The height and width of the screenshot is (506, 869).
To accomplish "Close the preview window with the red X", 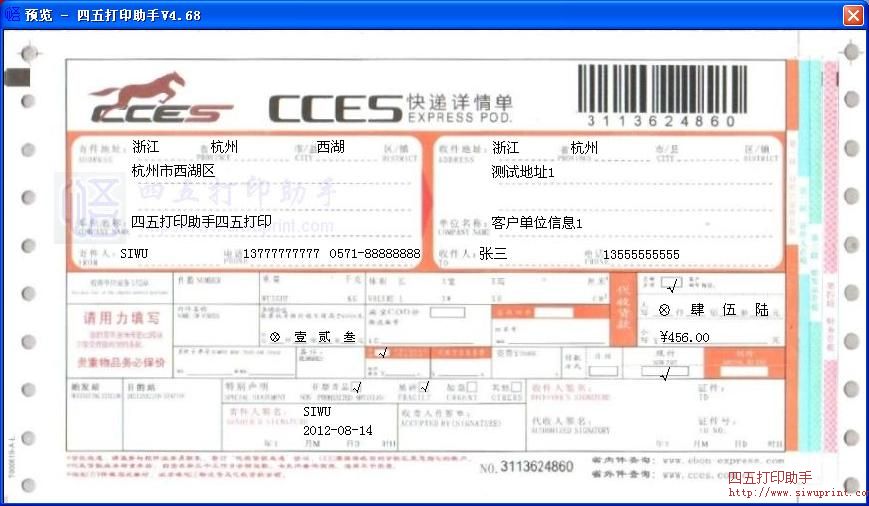I will (x=853, y=15).
